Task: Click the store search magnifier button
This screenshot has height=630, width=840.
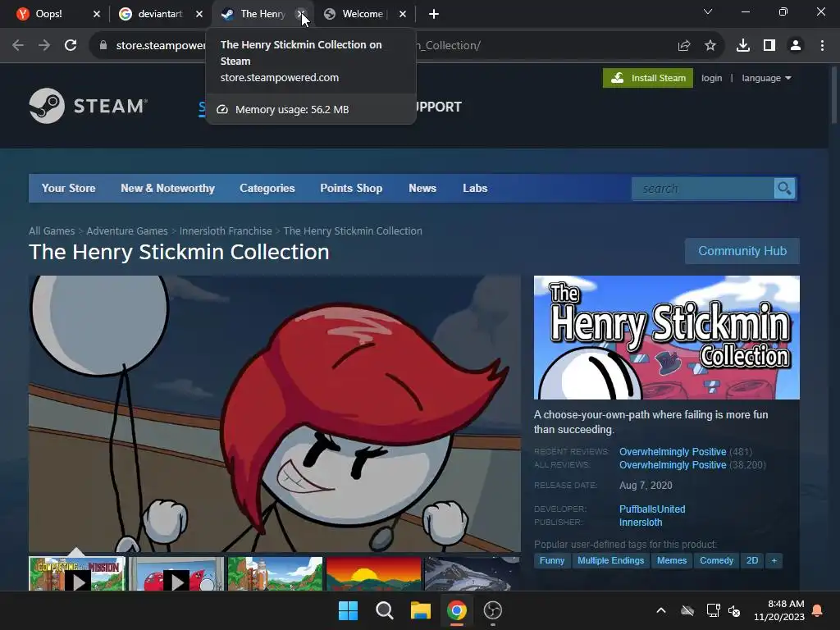Action: (784, 189)
